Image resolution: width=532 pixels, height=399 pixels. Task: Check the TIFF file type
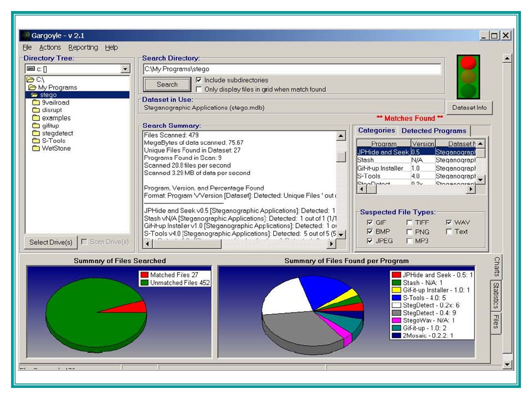(x=409, y=223)
